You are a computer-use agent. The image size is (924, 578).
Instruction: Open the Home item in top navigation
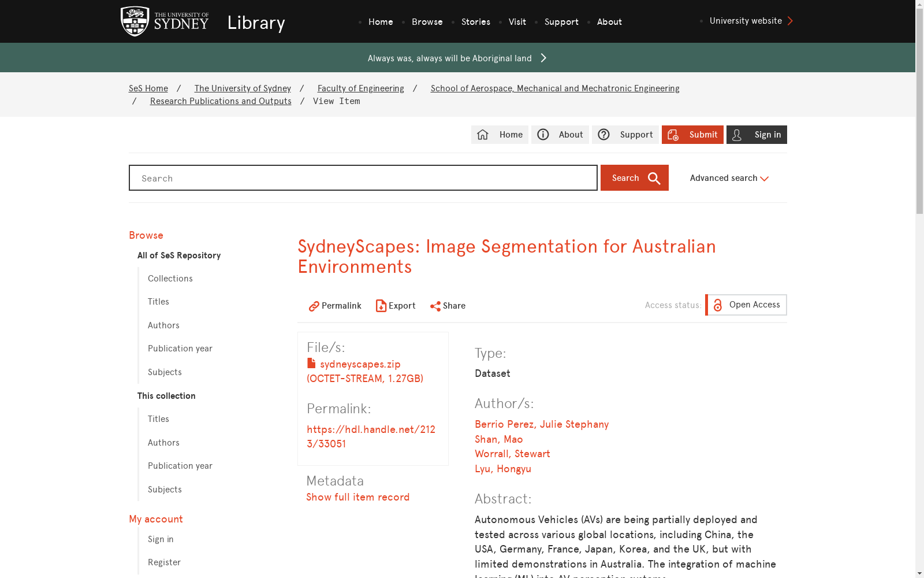coord(381,22)
